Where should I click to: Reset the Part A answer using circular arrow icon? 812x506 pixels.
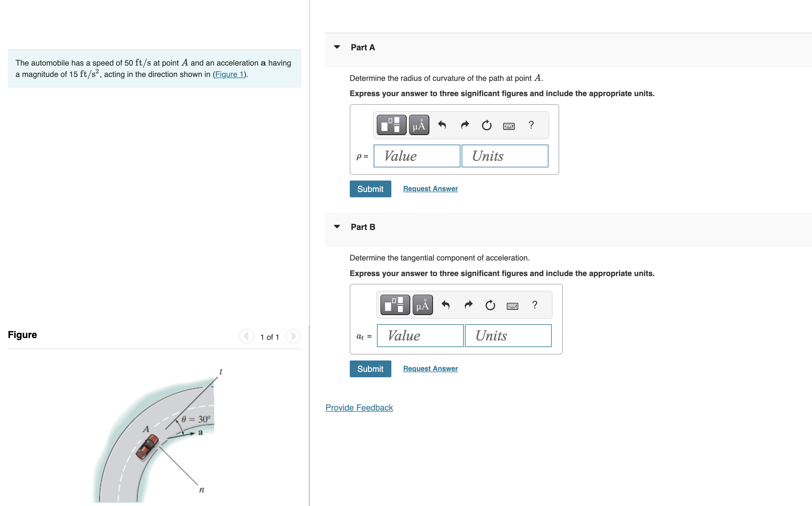pyautogui.click(x=486, y=125)
